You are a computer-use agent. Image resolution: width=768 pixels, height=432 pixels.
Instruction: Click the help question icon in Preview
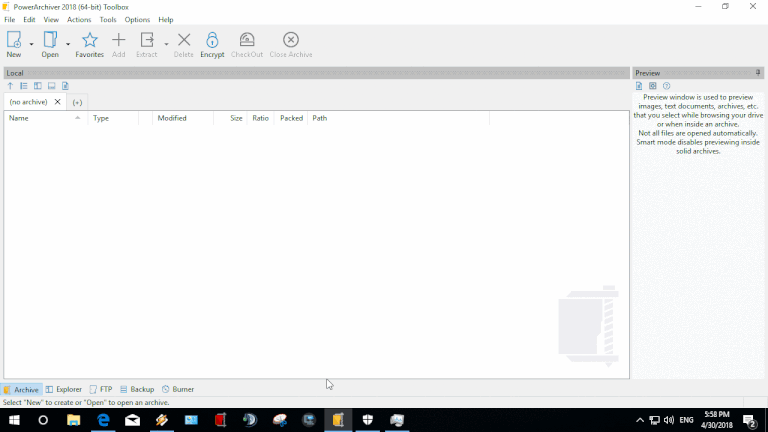click(x=666, y=86)
